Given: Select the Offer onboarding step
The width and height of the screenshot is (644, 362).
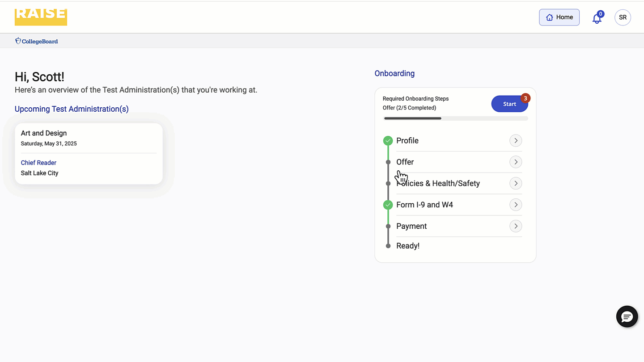Looking at the screenshot, I should (x=405, y=162).
